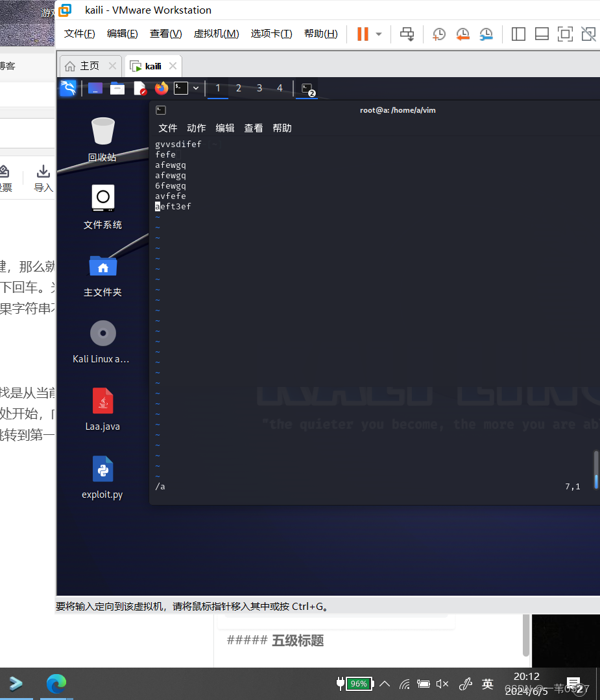Show desktop from Kali panel
Image resolution: width=600 pixels, height=700 pixels.
95,88
